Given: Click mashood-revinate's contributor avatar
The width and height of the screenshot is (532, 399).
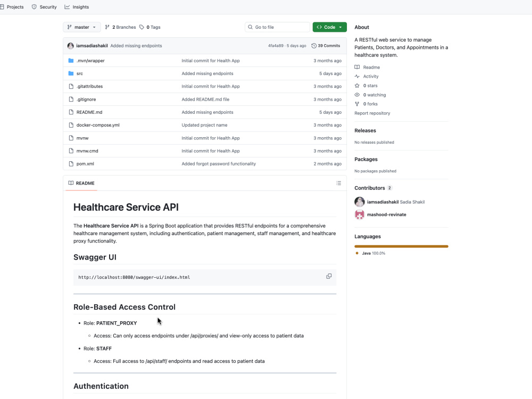Looking at the screenshot, I should click(x=360, y=214).
